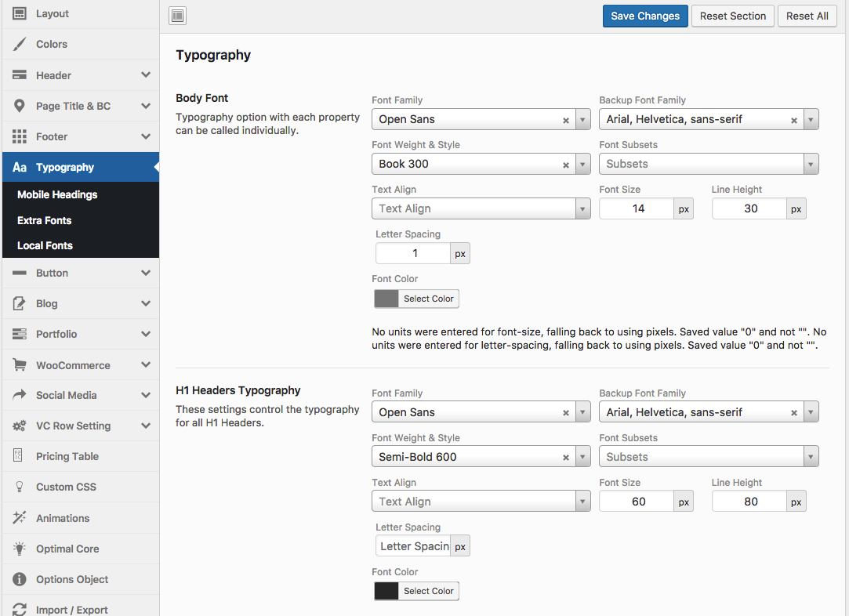Clear the H1 Semi-Bold 600 weight selection

(x=566, y=458)
